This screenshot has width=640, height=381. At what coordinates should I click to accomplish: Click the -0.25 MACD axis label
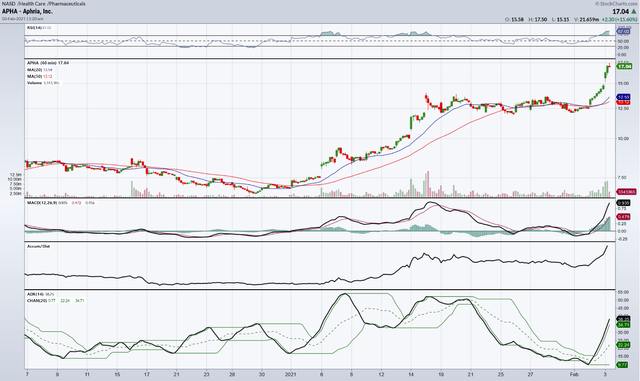pyautogui.click(x=623, y=239)
